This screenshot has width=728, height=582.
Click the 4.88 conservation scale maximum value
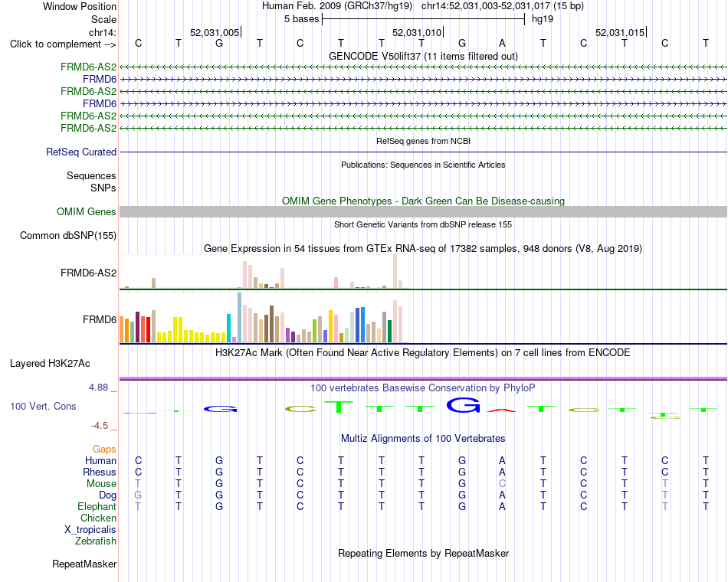pyautogui.click(x=98, y=387)
